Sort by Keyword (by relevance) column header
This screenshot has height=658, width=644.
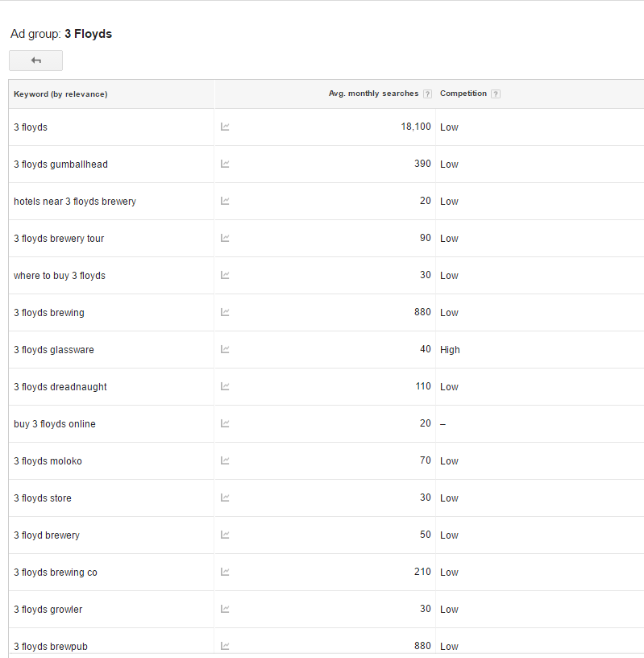[60, 94]
